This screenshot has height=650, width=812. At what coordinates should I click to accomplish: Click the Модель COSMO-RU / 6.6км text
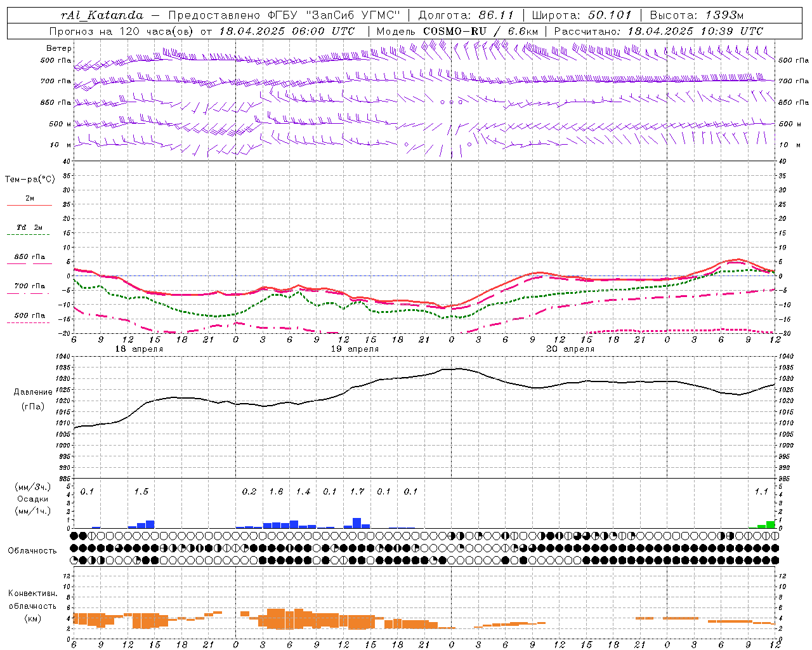coord(457,31)
